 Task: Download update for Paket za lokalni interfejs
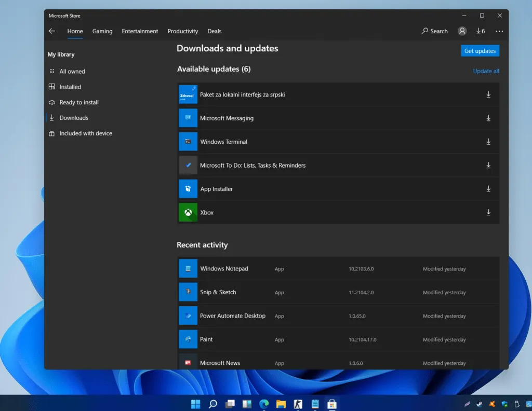click(488, 94)
